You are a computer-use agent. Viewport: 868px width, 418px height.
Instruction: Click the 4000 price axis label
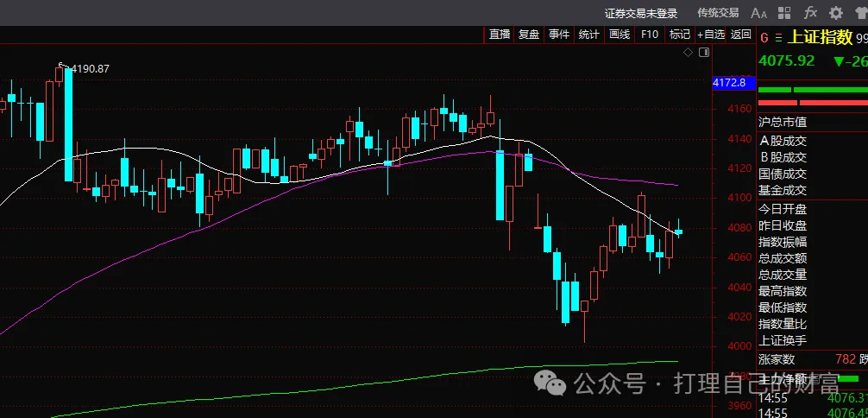click(740, 346)
